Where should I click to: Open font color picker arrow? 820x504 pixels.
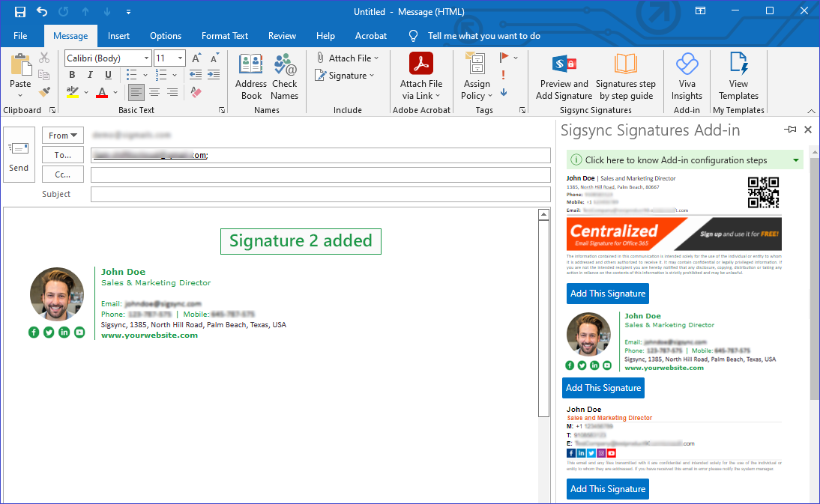coord(115,93)
